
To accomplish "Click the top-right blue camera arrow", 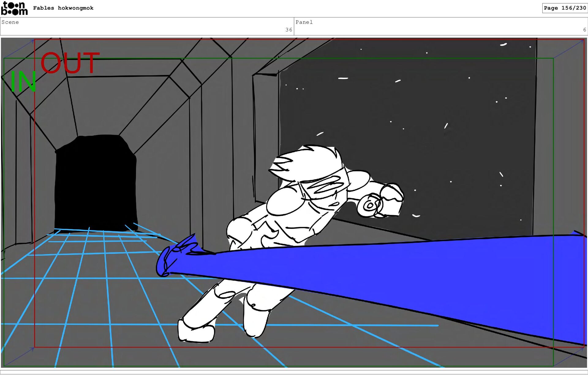I will pos(569,49).
